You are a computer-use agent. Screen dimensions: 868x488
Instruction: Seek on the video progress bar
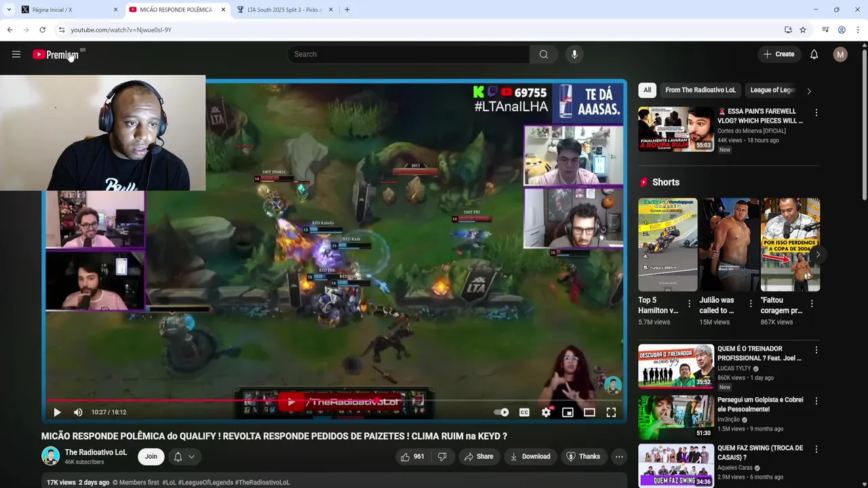[x=334, y=400]
